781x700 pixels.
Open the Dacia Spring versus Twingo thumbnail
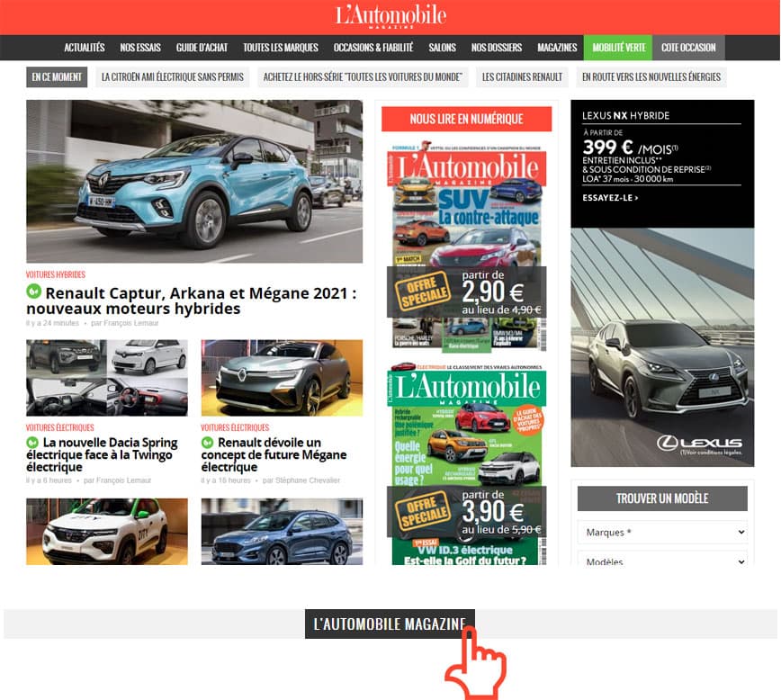pos(107,378)
